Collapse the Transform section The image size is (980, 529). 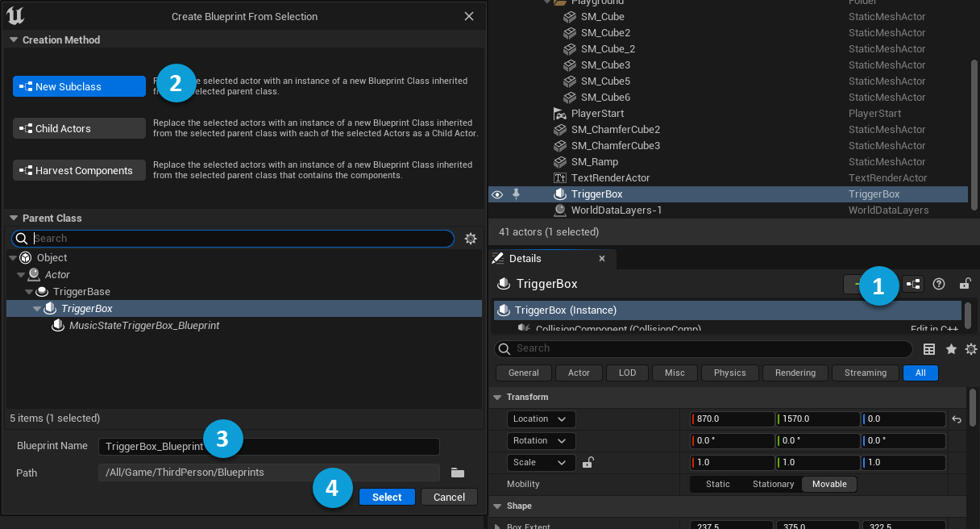(x=497, y=397)
